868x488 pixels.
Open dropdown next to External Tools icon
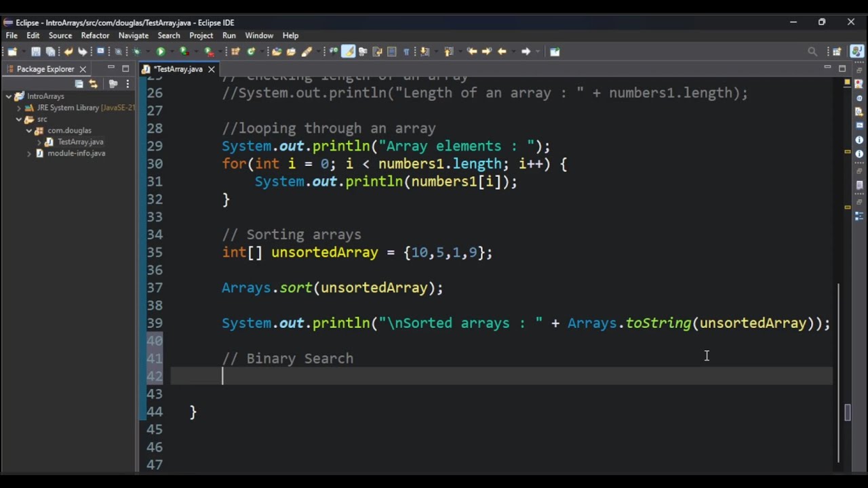220,52
